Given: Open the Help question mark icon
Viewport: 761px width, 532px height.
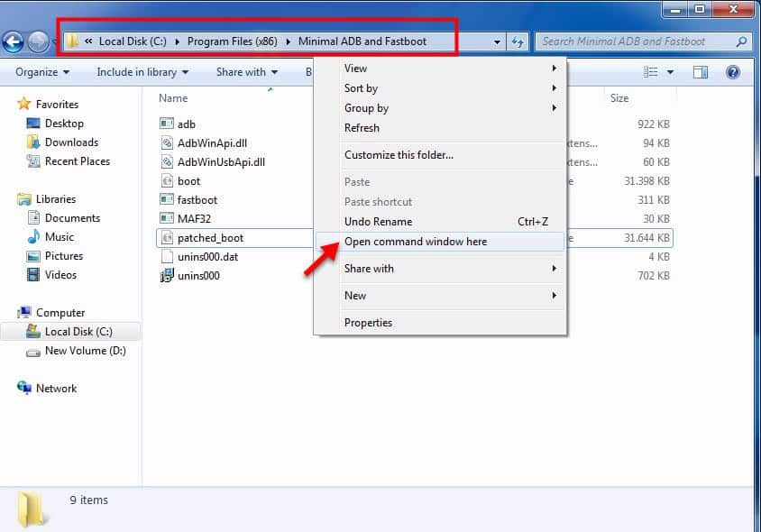Looking at the screenshot, I should click(x=733, y=72).
